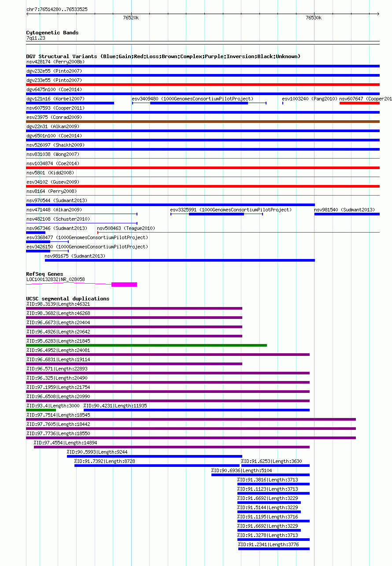Viewport: 392px width, 566px height.
Task: Select the Cytogenetic Bands track title
Action: tap(52, 33)
